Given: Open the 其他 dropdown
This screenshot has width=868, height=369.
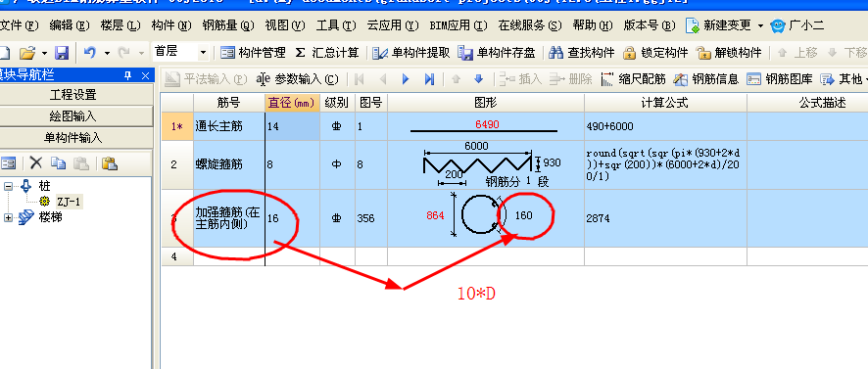Looking at the screenshot, I should [x=844, y=79].
